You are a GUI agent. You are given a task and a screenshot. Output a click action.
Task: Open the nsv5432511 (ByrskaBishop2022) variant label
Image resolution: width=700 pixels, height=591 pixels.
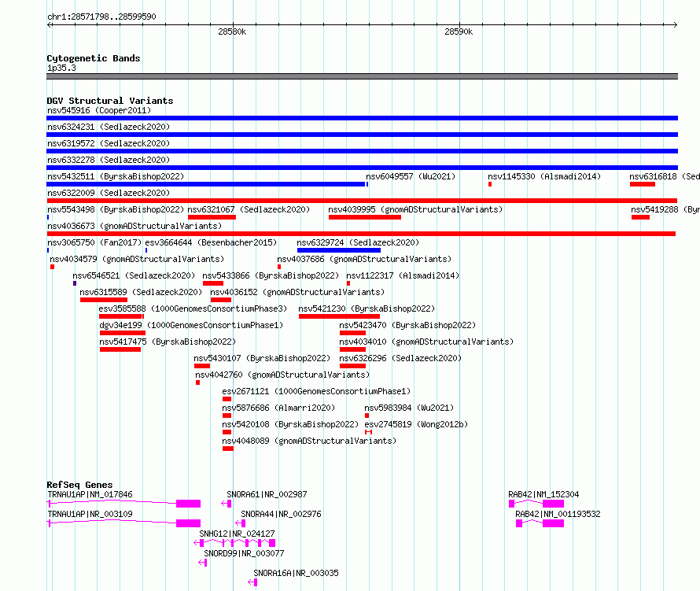click(x=116, y=176)
